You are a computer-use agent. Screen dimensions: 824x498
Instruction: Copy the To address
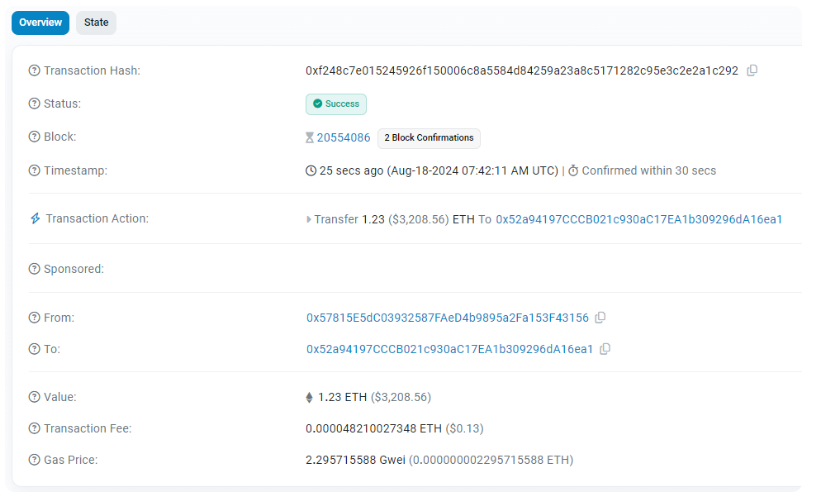pyautogui.click(x=605, y=349)
